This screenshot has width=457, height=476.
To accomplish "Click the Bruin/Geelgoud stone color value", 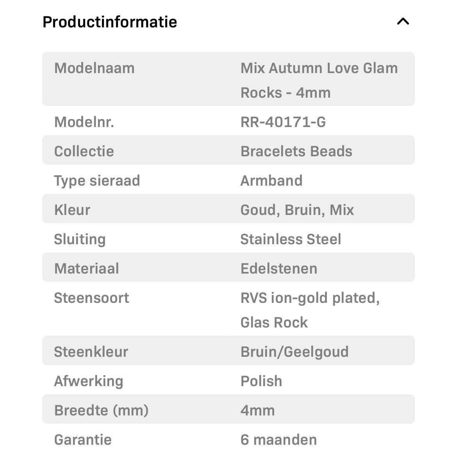I will click(295, 352).
